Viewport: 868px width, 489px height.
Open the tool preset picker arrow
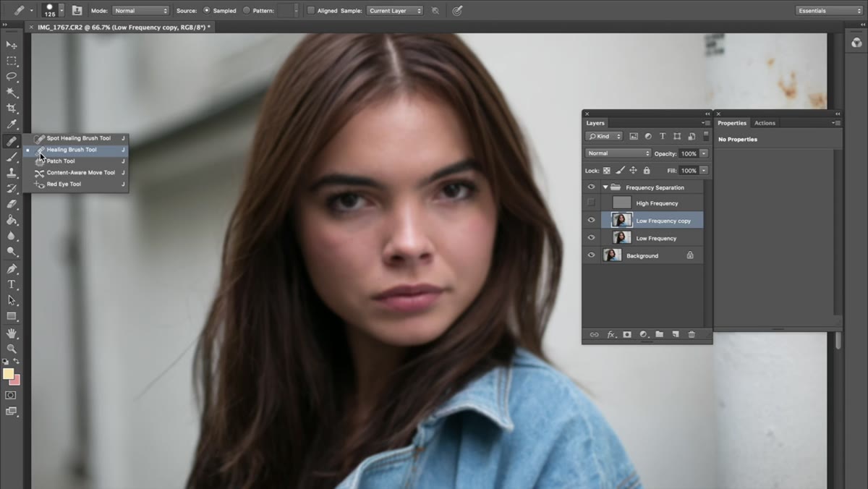click(30, 11)
